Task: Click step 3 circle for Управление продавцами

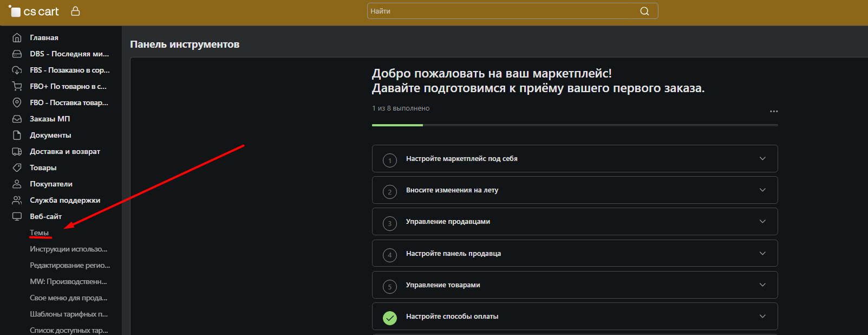Action: 390,223
